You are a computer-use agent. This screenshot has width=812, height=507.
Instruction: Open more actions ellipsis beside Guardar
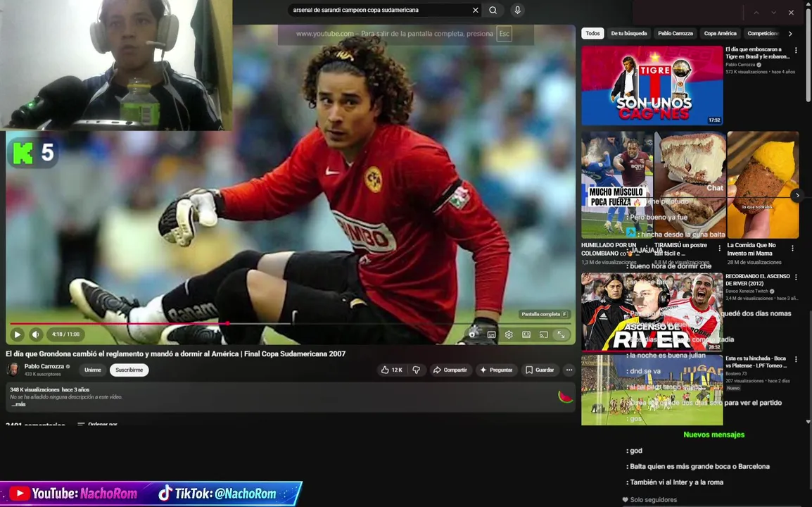coord(569,370)
